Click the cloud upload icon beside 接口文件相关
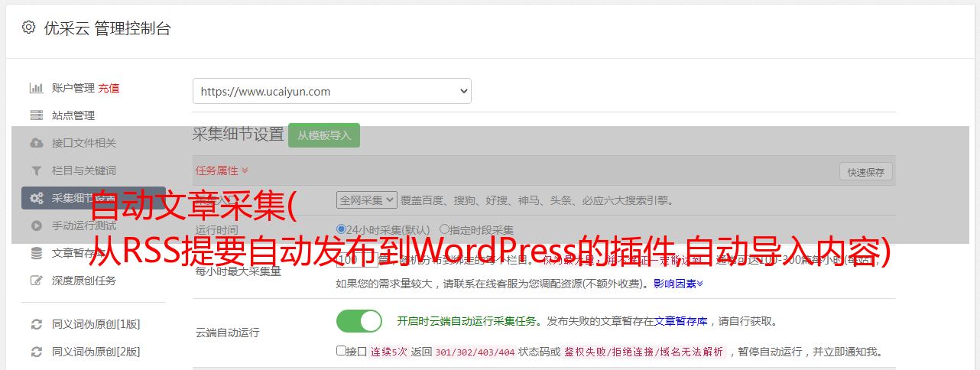Screen dimensions: 980x370 [x=36, y=143]
